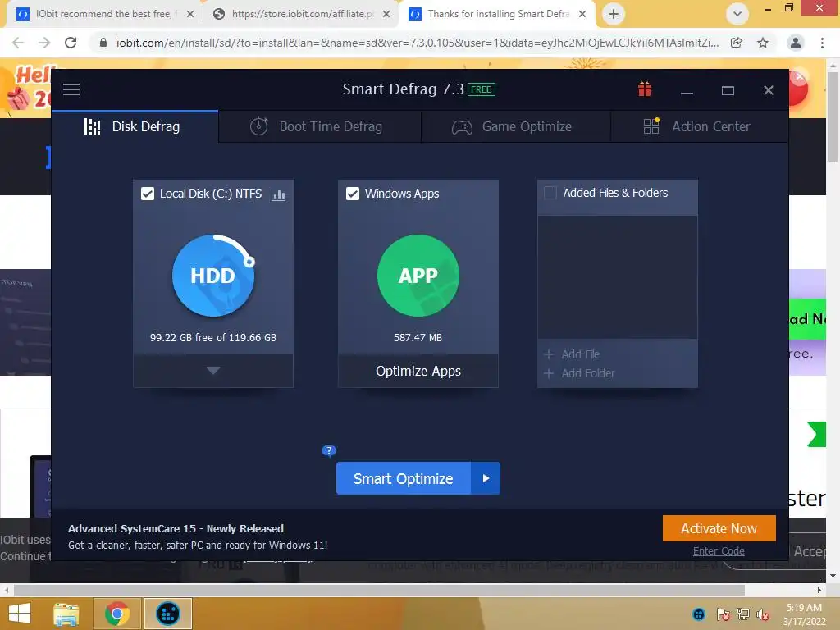Check the Added Files & Folders checkbox
This screenshot has width=840, height=630.
pyautogui.click(x=550, y=193)
